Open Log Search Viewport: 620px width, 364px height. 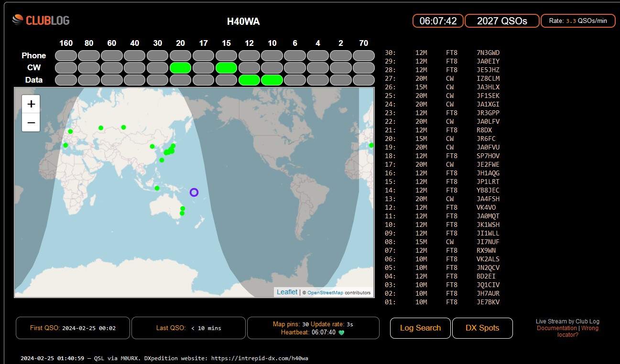point(420,328)
